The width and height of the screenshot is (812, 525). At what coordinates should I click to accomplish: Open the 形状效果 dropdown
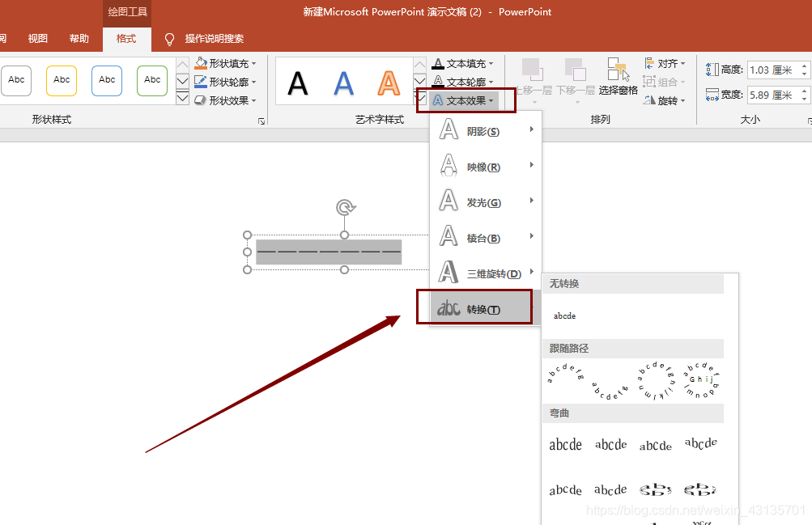tap(225, 100)
